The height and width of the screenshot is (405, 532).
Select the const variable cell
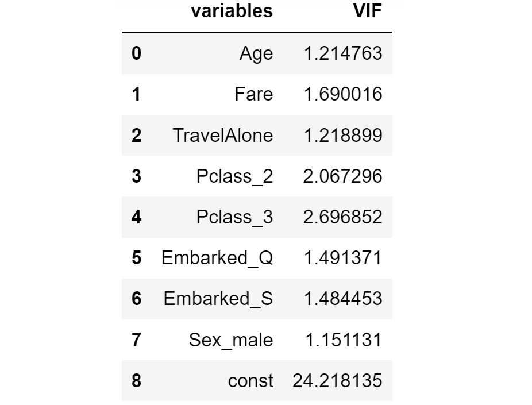pyautogui.click(x=250, y=381)
